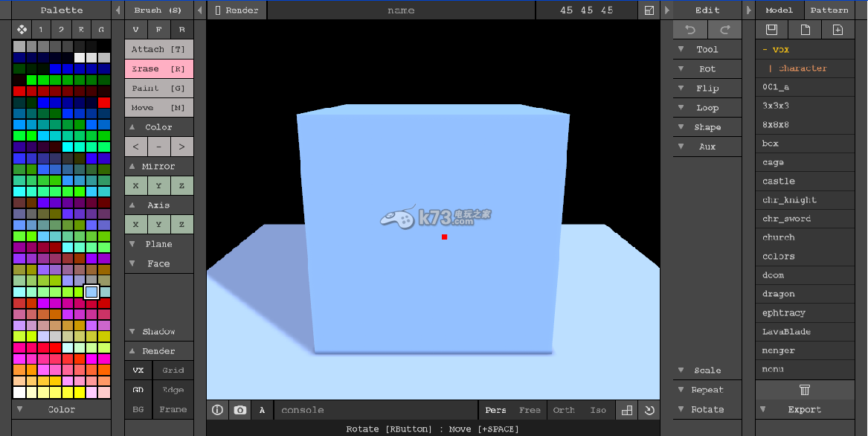Expand the Tool section in the Edit panel
Screen dimensions: 868x436
click(707, 49)
